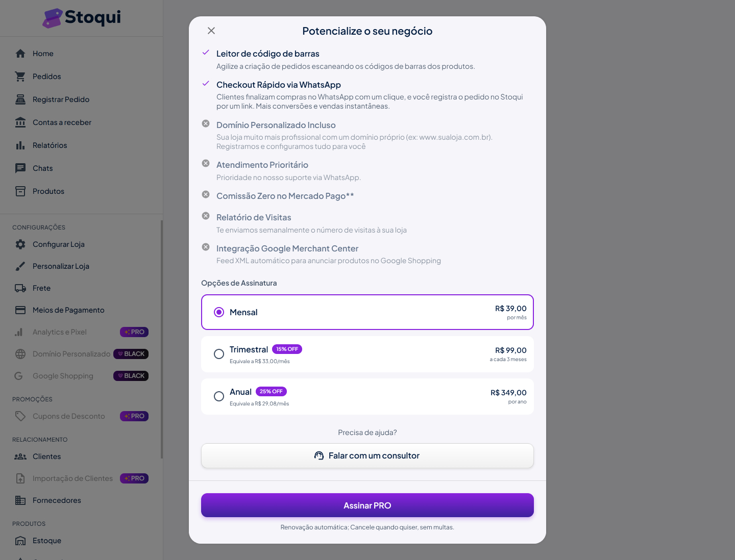Screen dimensions: 735x560
Task: Open Clientes in the sidebar
Action: (x=46, y=456)
